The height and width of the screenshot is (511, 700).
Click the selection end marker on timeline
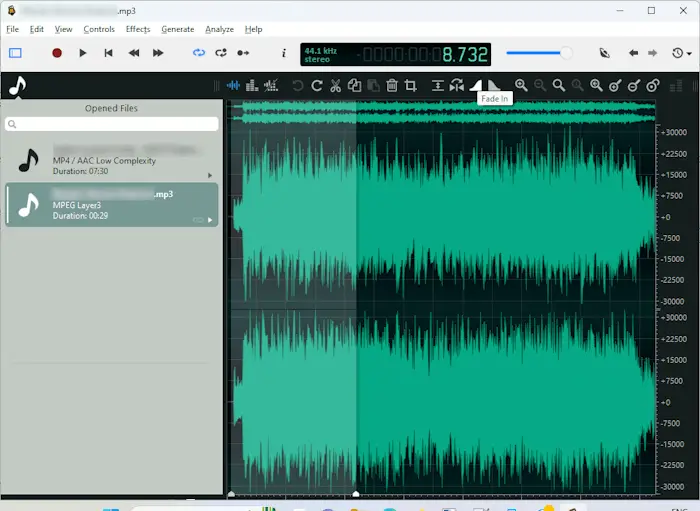tap(356, 494)
